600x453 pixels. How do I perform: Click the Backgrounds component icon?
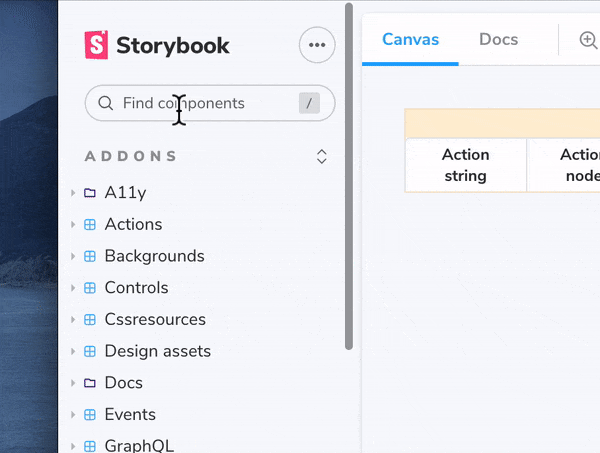click(90, 256)
